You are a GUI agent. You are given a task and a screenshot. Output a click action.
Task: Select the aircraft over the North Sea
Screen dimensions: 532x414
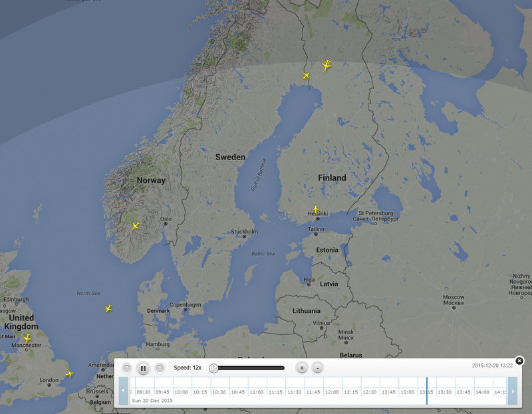(108, 308)
